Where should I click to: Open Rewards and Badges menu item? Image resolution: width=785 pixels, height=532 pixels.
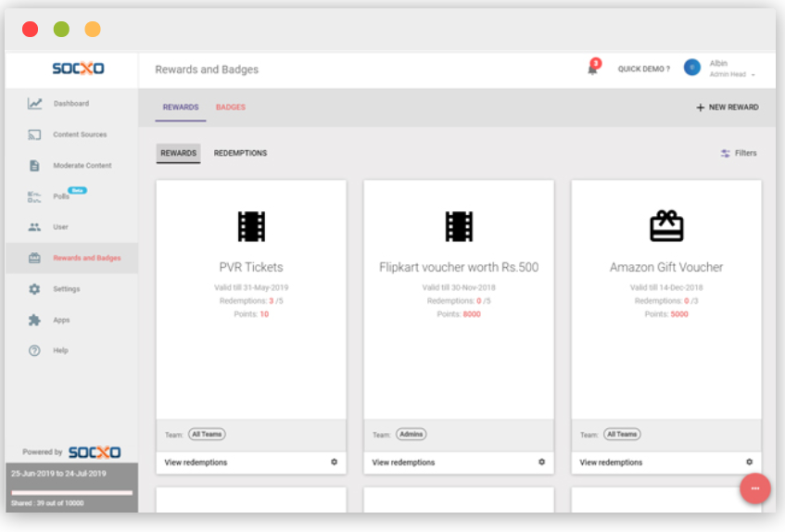click(71, 259)
